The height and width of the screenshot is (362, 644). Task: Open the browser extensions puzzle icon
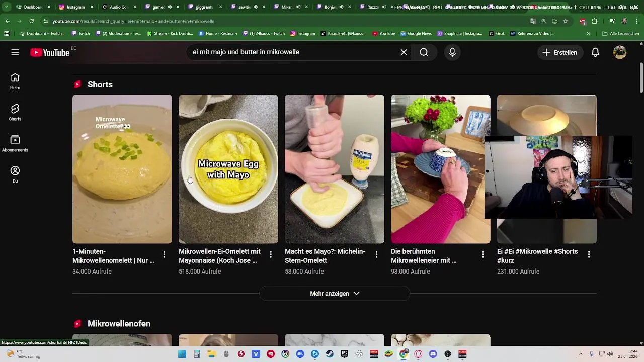[x=595, y=21]
